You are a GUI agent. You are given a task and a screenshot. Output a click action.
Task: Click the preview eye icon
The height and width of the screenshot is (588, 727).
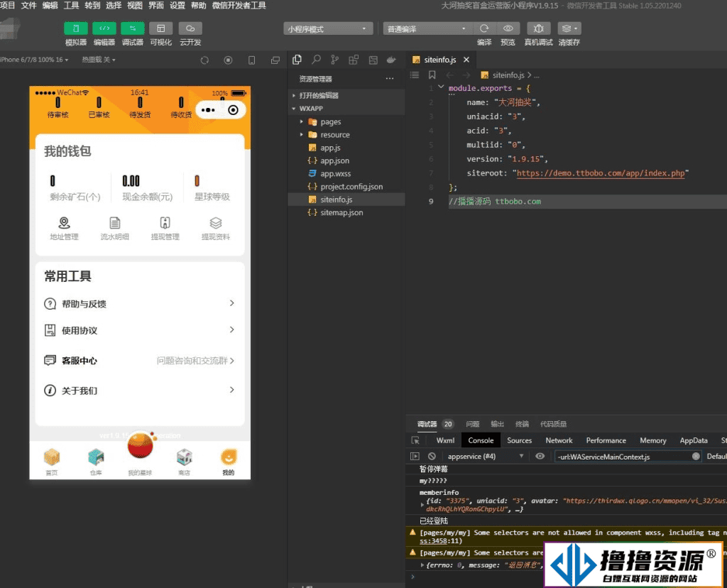[x=508, y=28]
